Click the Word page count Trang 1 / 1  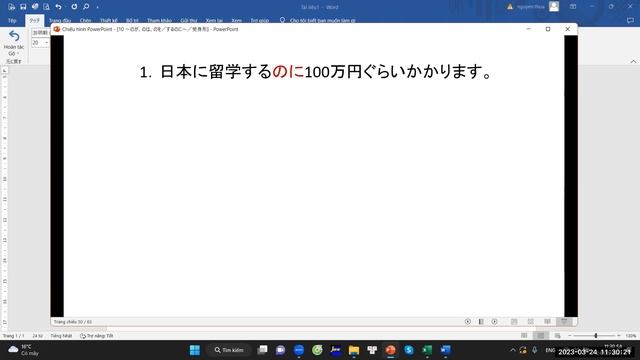(14, 336)
